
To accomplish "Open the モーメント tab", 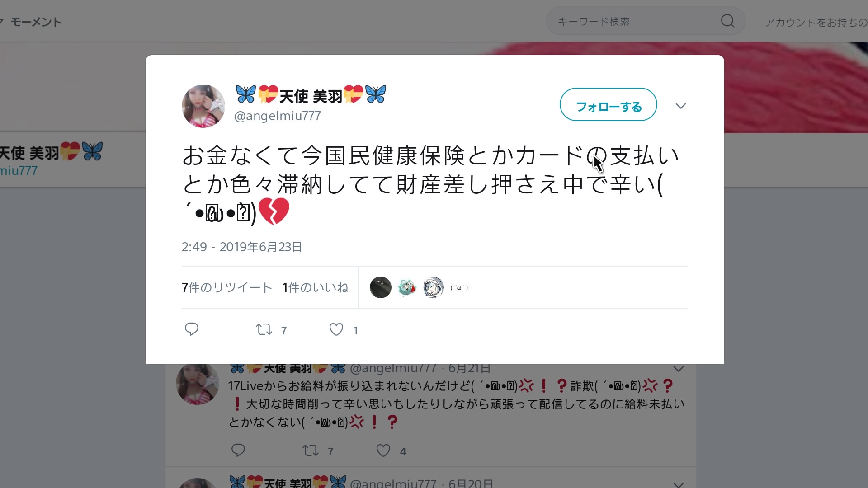I will pyautogui.click(x=36, y=22).
